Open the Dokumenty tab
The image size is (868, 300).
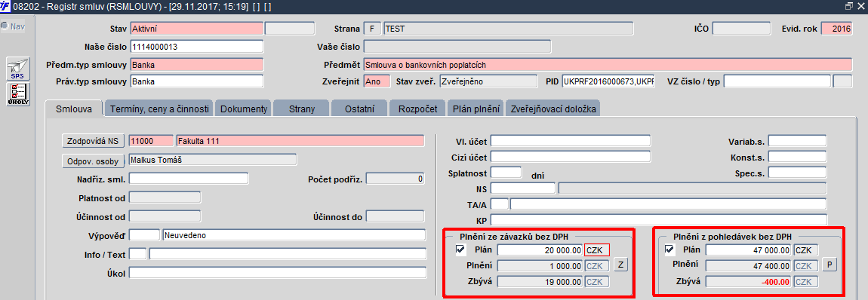click(244, 109)
